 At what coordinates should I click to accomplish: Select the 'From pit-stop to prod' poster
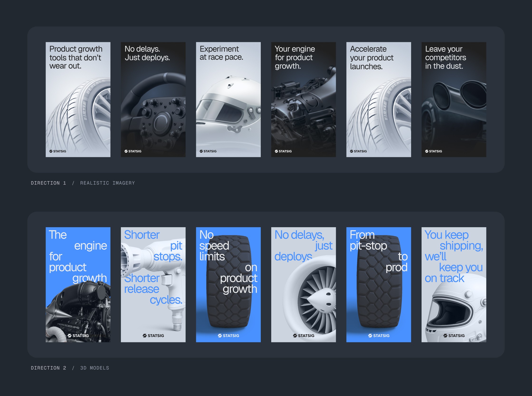point(379,284)
